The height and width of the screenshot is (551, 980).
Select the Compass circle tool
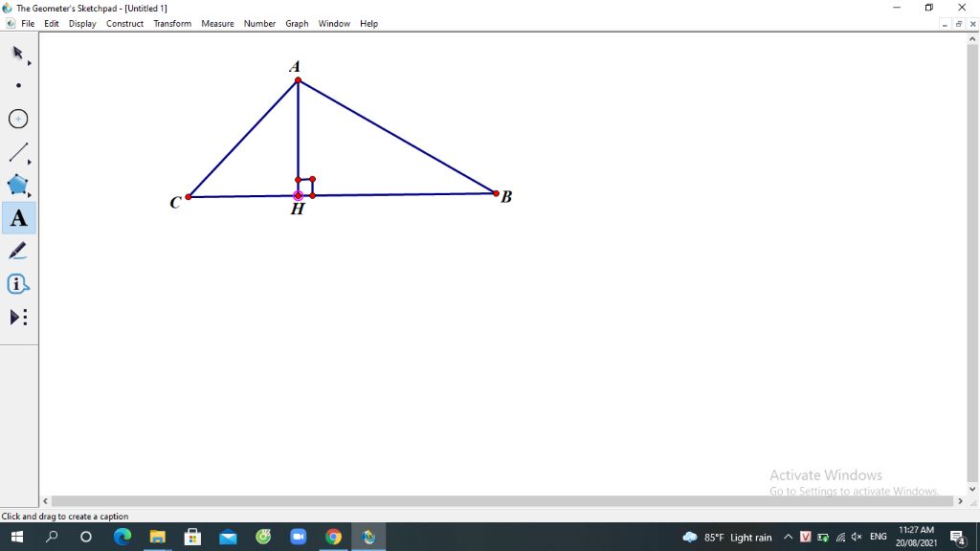coord(18,119)
